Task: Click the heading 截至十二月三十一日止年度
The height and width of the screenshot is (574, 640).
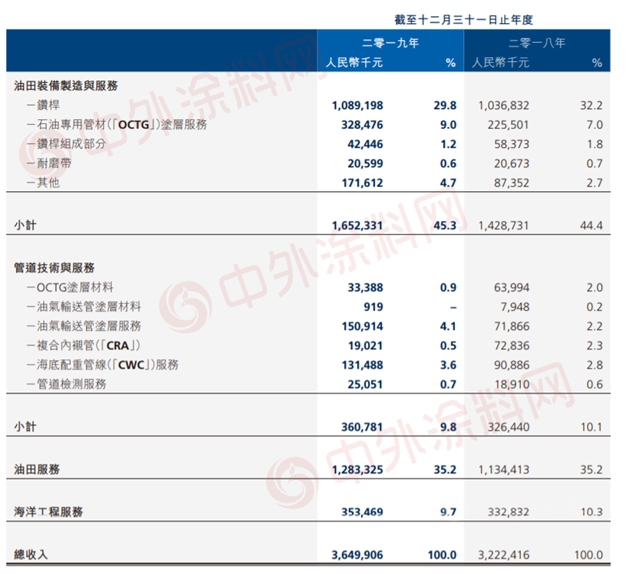Action: (464, 20)
